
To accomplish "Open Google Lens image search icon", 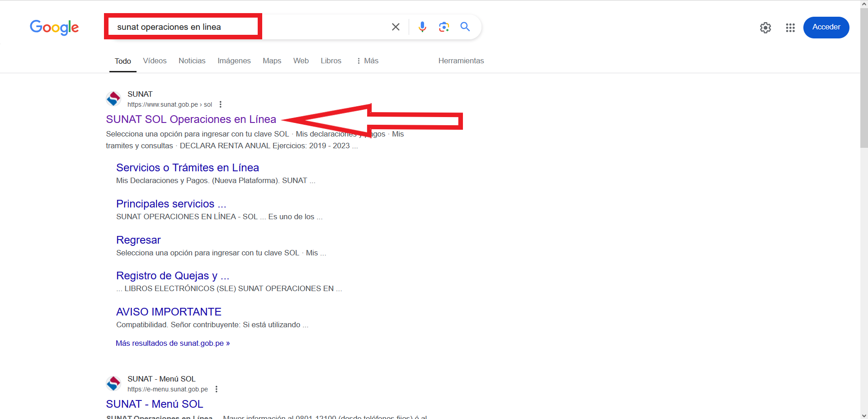I will tap(444, 27).
